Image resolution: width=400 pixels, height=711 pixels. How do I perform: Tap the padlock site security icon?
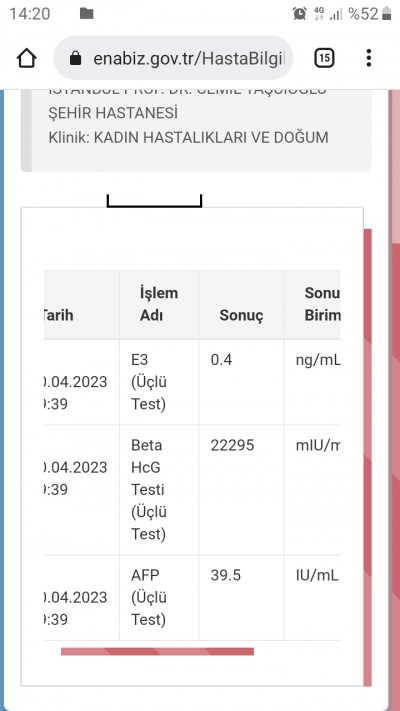pos(75,58)
